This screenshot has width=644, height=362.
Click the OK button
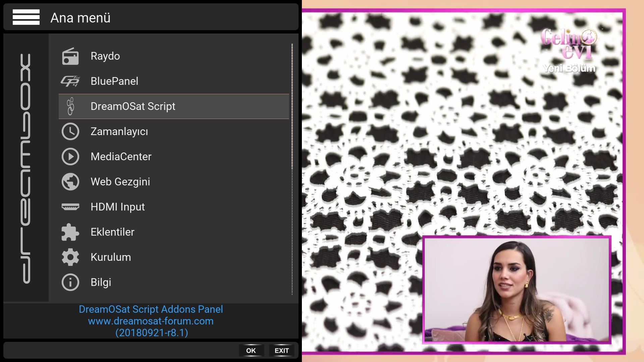(x=251, y=351)
